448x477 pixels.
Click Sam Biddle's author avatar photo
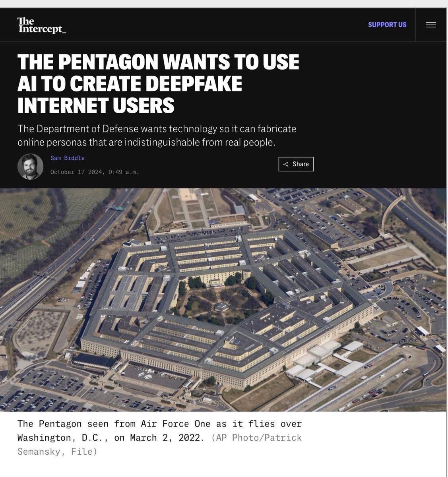(30, 167)
